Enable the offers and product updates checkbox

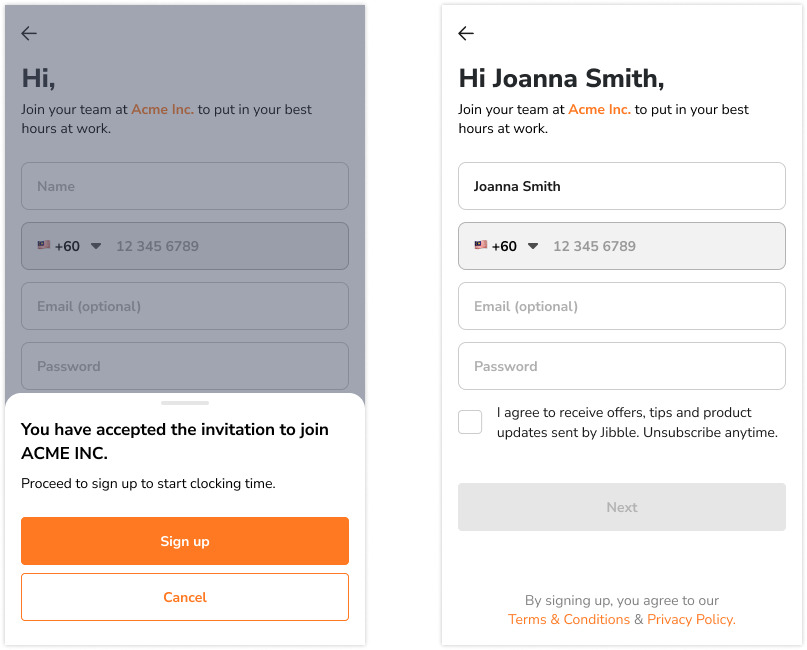pos(470,422)
